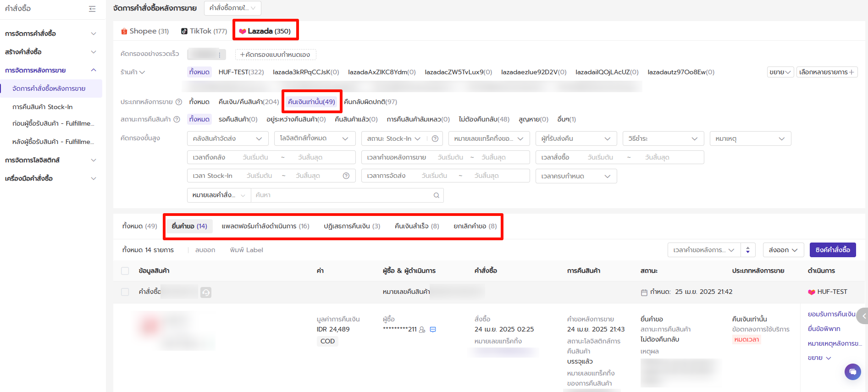Open buyer chat message icon
Image resolution: width=868 pixels, height=392 pixels.
(433, 329)
